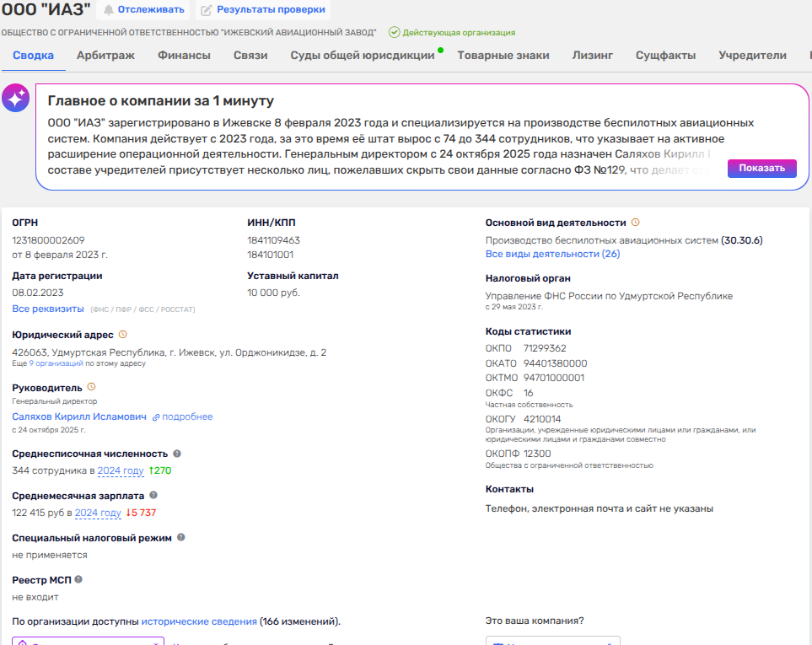Open the Учредители tab
Screen dimensions: 812x645
(752, 56)
